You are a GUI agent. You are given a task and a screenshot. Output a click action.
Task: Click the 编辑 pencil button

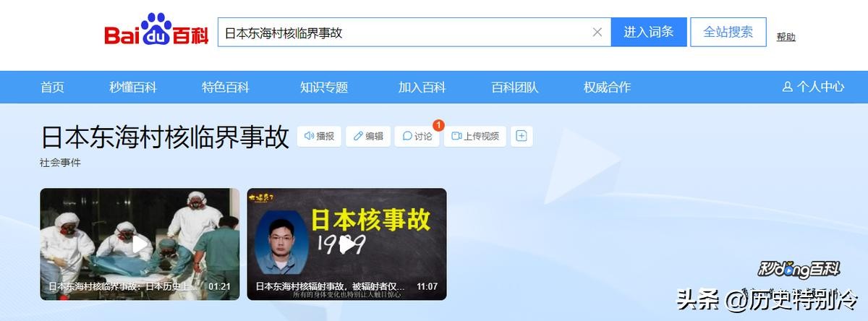(368, 136)
